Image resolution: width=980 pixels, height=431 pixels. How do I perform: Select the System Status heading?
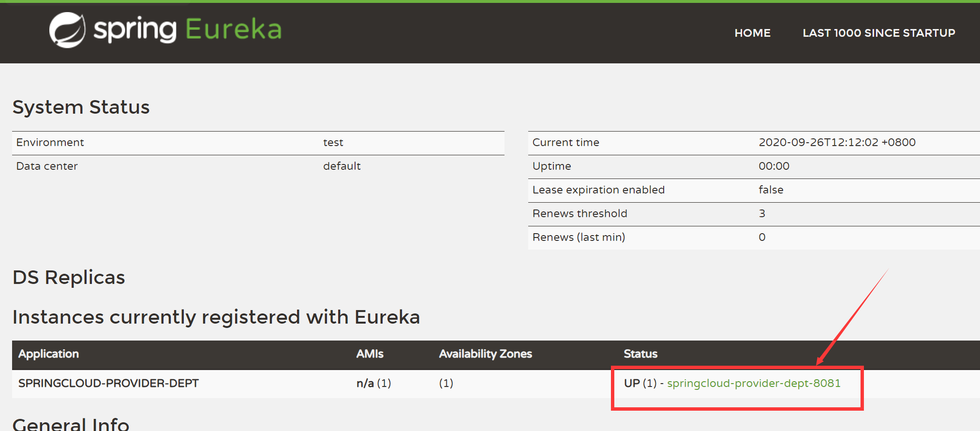[81, 107]
